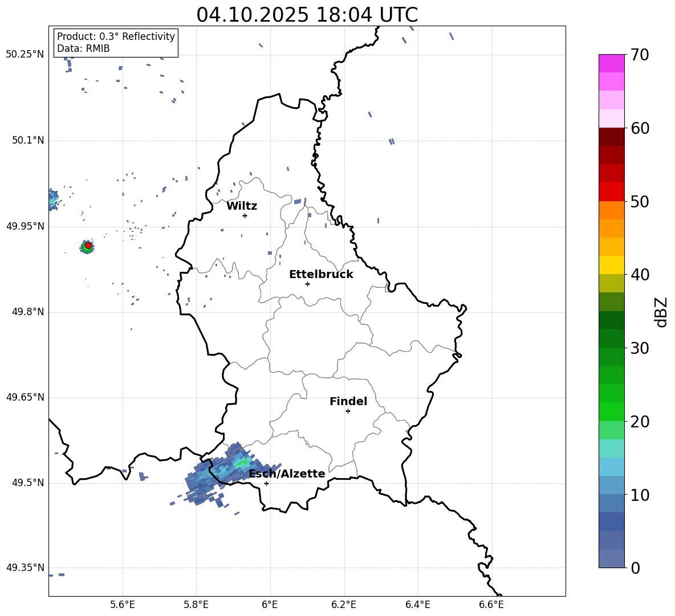Click the cross marker below Findel
Screen dimensions: 675x616
tap(348, 411)
